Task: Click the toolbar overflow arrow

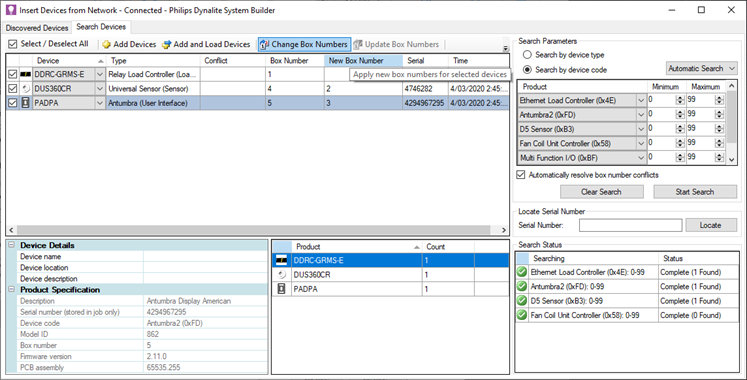Action: [x=505, y=48]
